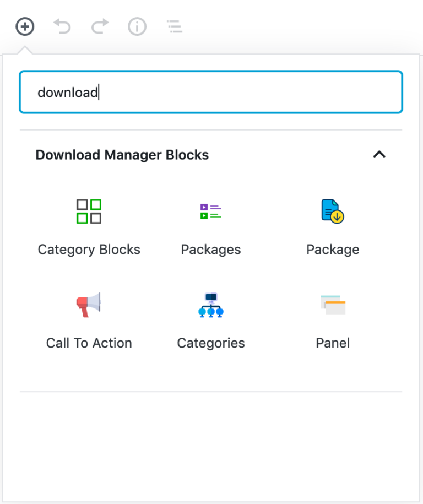Select the Categories hierarchy icon
The width and height of the screenshot is (423, 504).
[x=211, y=305]
